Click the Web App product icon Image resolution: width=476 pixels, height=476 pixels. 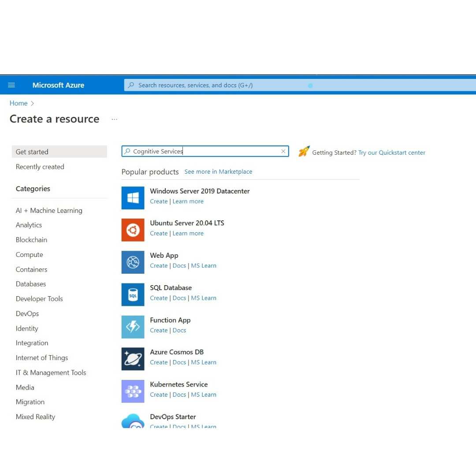133,262
